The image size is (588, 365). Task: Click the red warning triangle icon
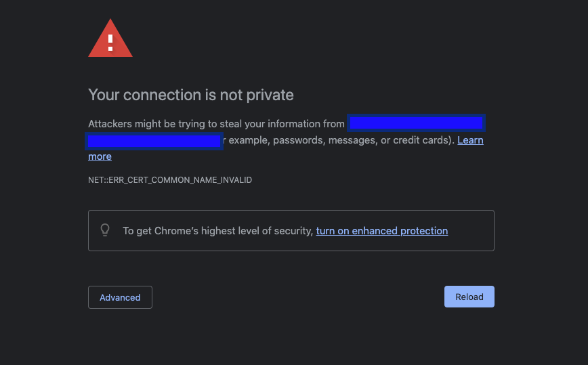(x=110, y=39)
